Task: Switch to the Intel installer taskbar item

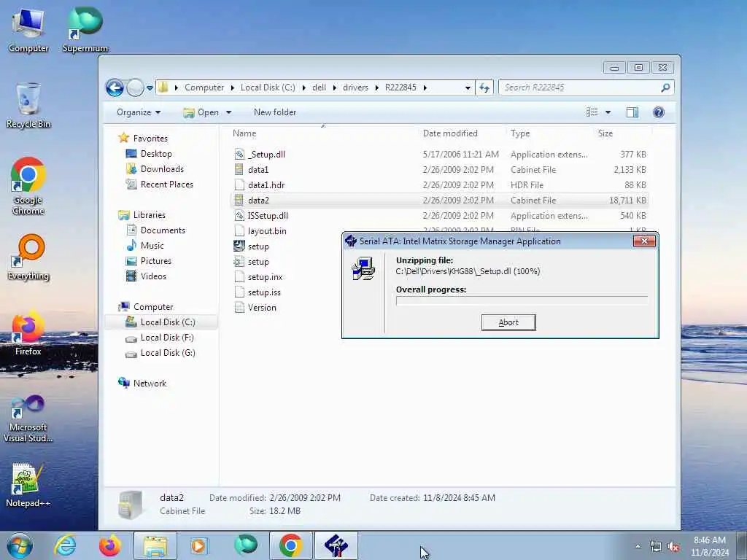Action: [x=336, y=545]
